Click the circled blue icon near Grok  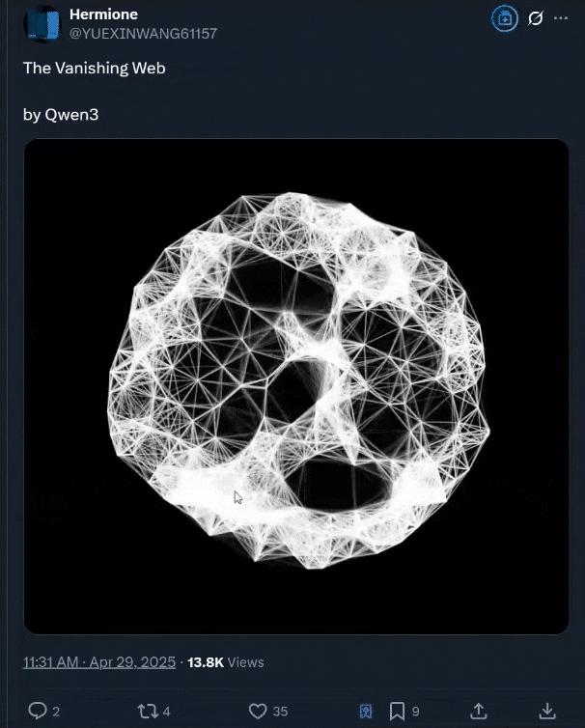(505, 18)
